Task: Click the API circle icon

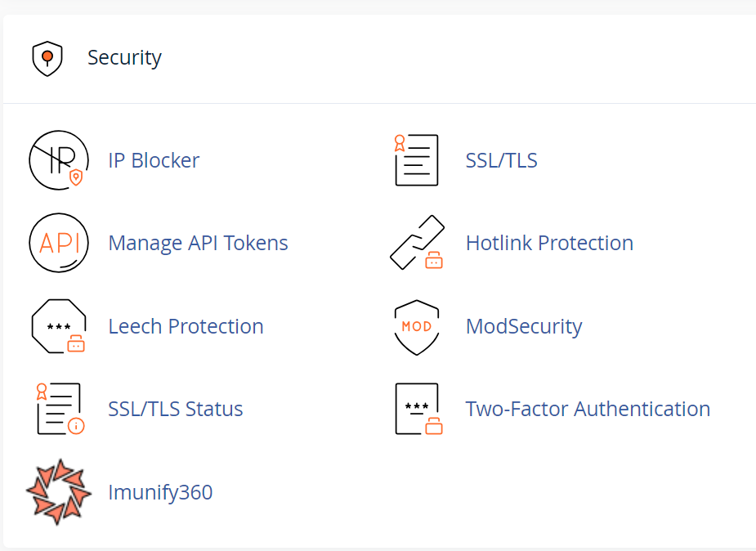Action: point(59,243)
